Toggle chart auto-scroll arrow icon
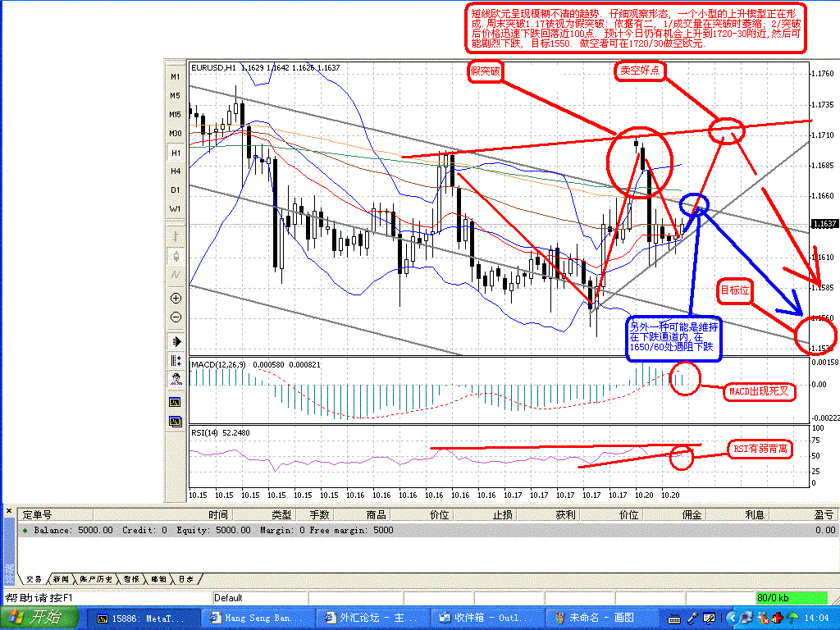This screenshot has height=630, width=840. [x=176, y=341]
